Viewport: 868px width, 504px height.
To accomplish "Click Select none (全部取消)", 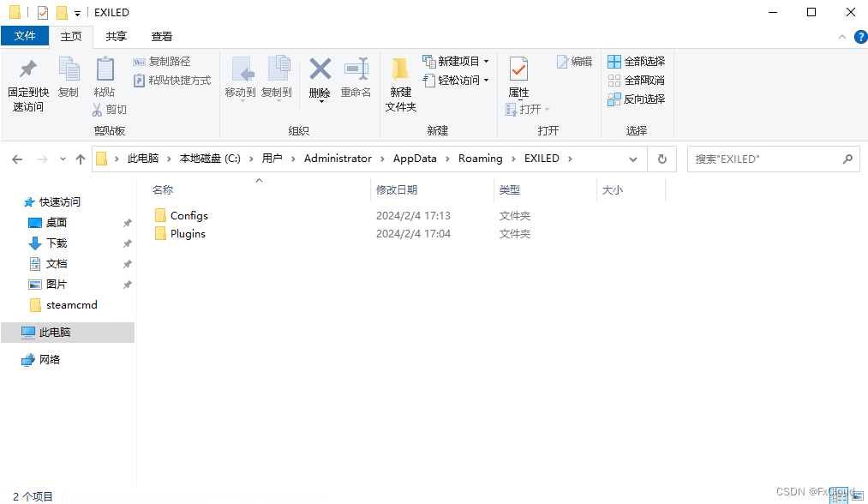I will (636, 81).
